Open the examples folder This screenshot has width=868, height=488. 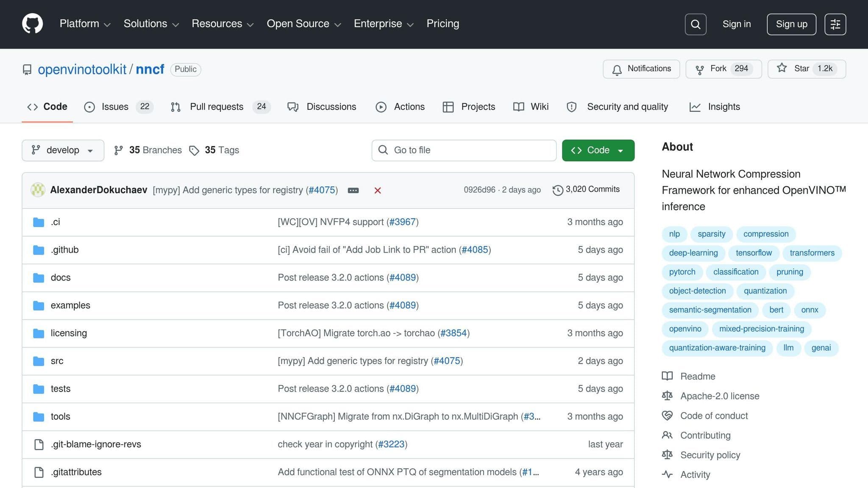click(x=70, y=305)
